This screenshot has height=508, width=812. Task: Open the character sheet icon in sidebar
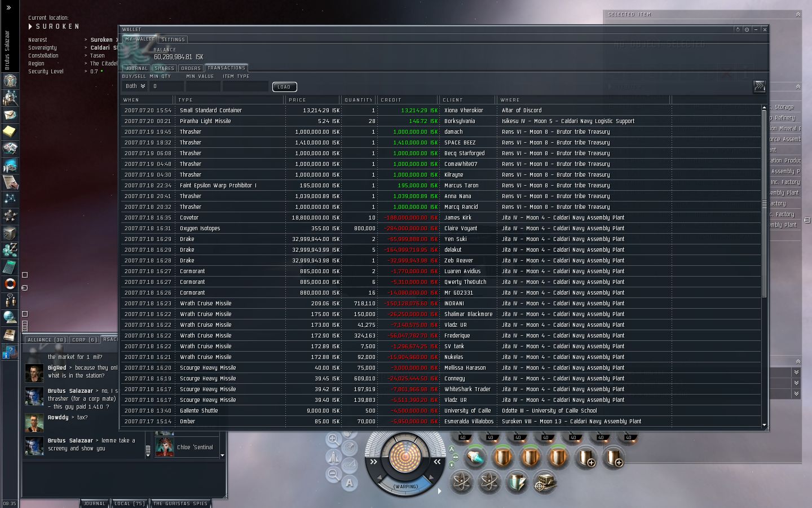coord(10,81)
